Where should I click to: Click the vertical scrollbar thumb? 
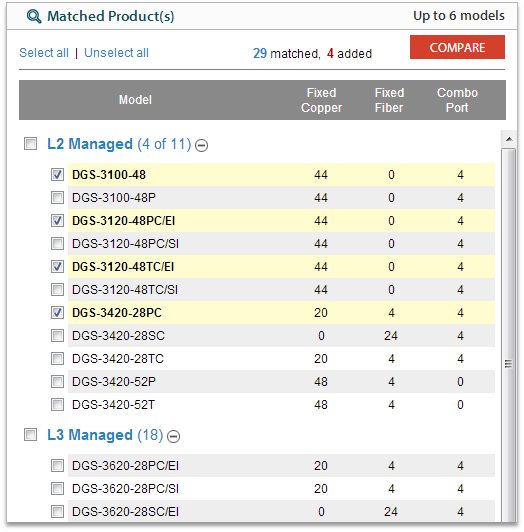(x=509, y=336)
